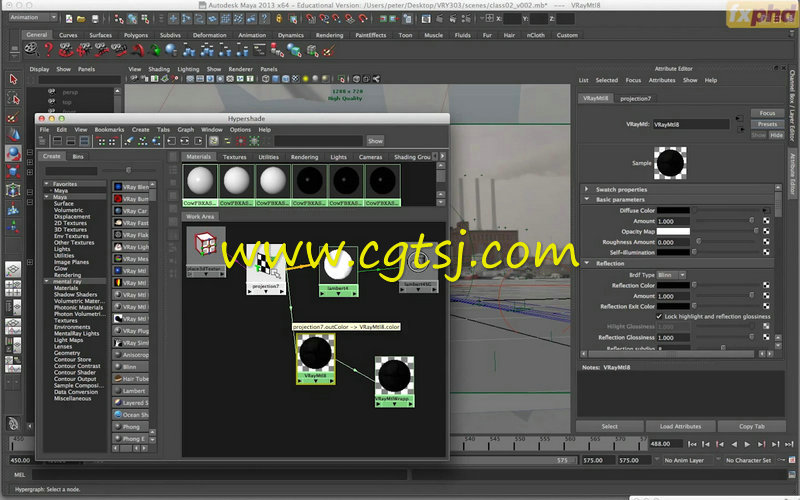Image resolution: width=800 pixels, height=500 pixels.
Task: Click the map button beside Roughness Amount
Action: pos(766,242)
